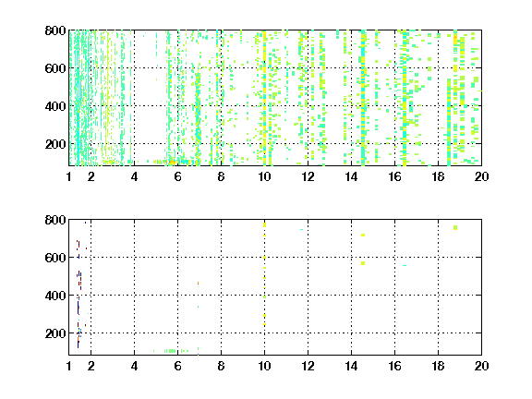Pick x-axis label 16 of lower plot
Screen dimensions: 532x399
click(x=394, y=366)
